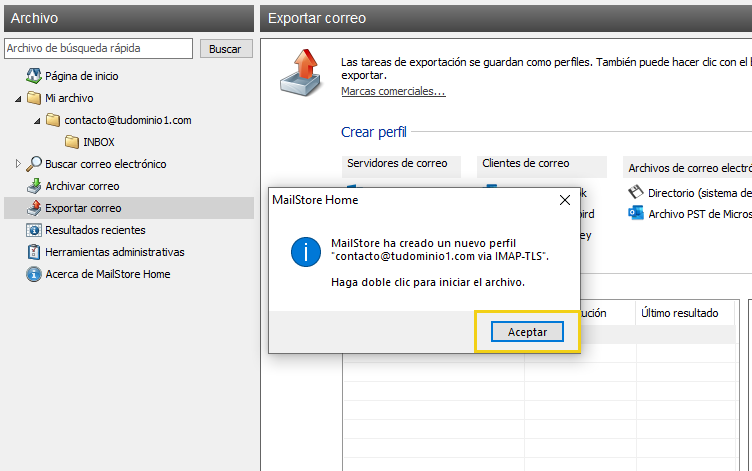This screenshot has width=752, height=471.
Task: Select the Mi archivo folder icon
Action: [34, 98]
